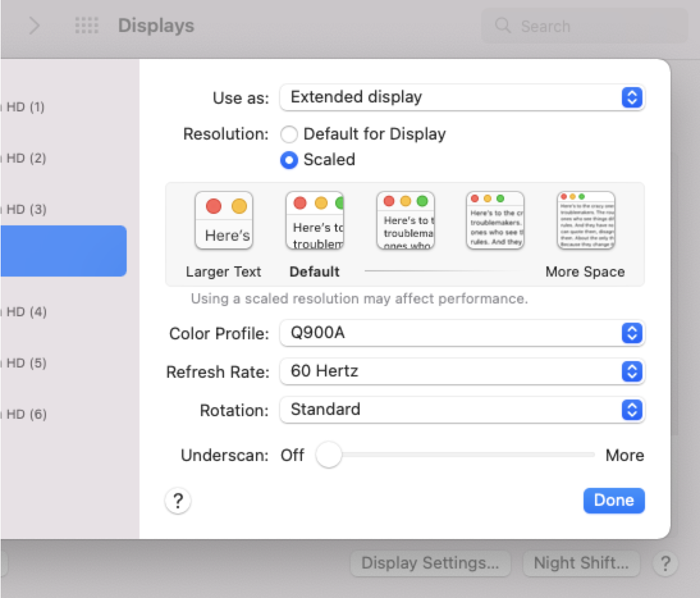The width and height of the screenshot is (700, 598).
Task: Pick the fourth scaling thumbnail, left of More Space
Action: [x=495, y=220]
